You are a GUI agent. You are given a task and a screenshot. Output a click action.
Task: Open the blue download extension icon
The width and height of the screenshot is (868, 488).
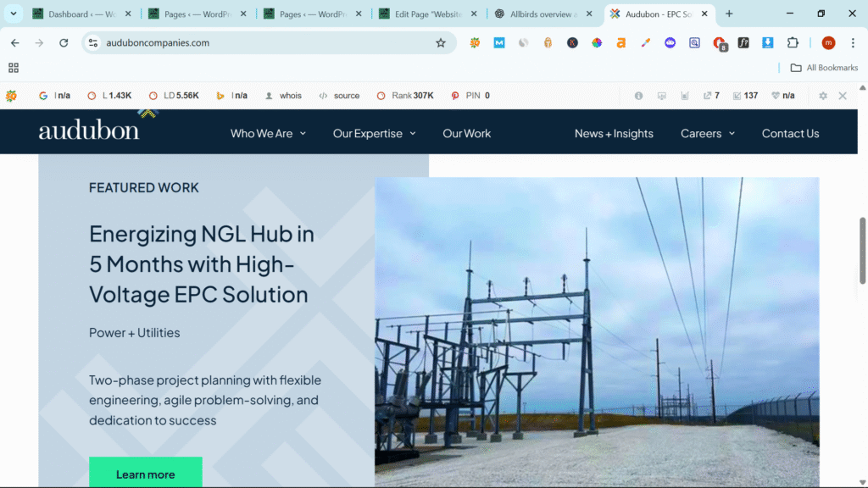(768, 43)
